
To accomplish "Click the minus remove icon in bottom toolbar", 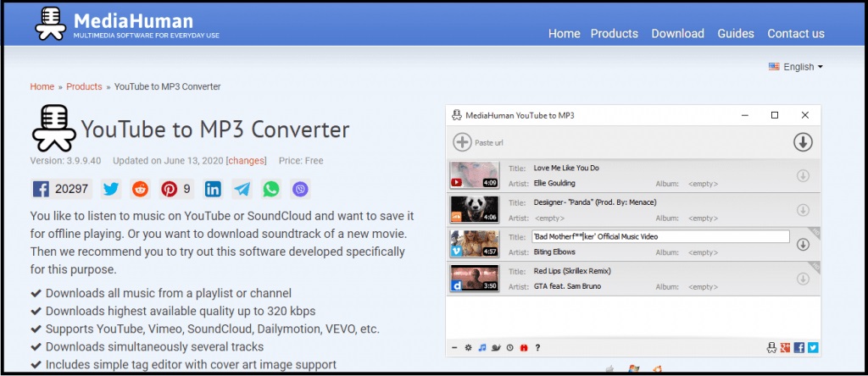I will click(x=454, y=348).
